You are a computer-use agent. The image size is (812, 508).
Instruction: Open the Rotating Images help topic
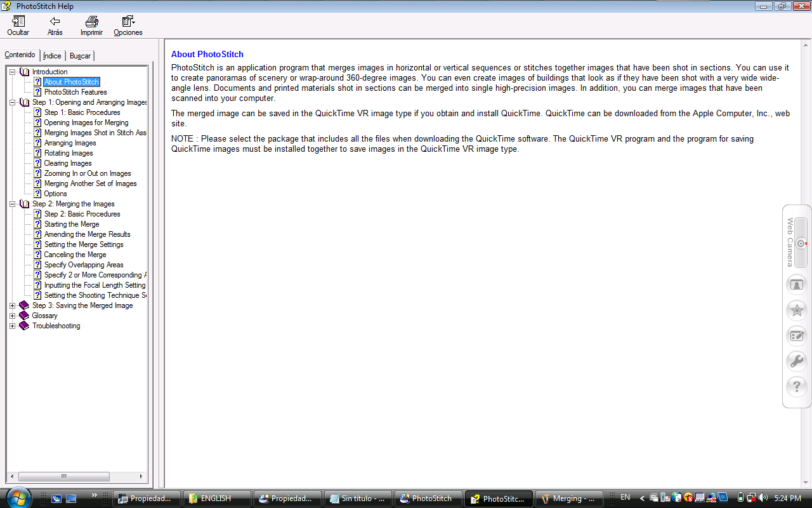[69, 153]
